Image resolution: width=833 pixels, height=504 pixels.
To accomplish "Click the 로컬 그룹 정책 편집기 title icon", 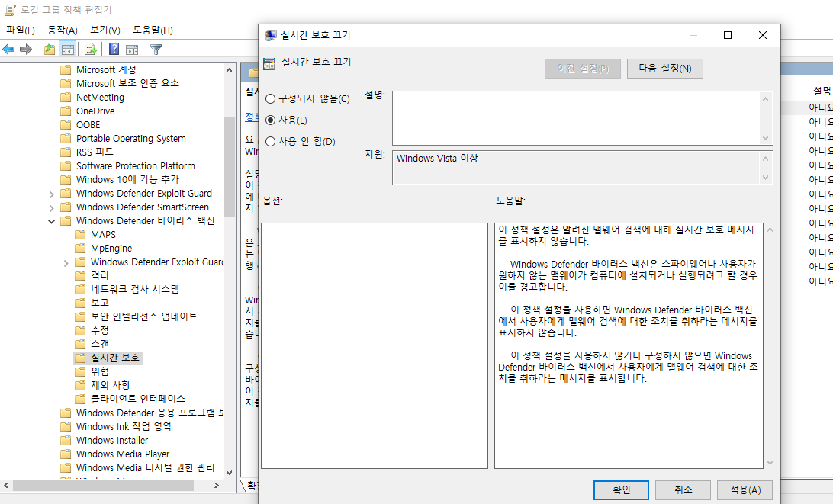I will 10,10.
